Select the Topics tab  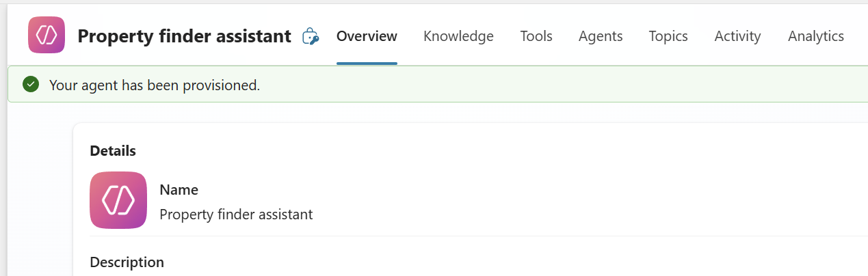pyautogui.click(x=668, y=36)
